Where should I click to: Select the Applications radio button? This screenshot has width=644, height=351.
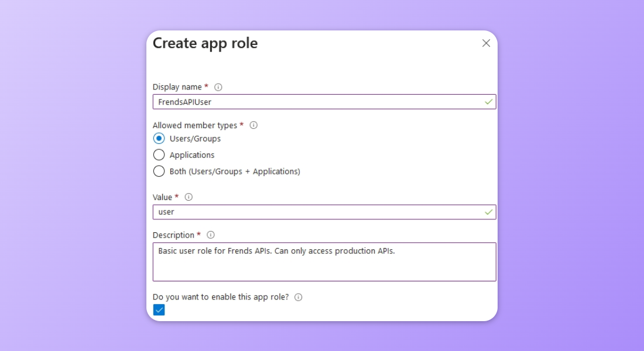(159, 155)
